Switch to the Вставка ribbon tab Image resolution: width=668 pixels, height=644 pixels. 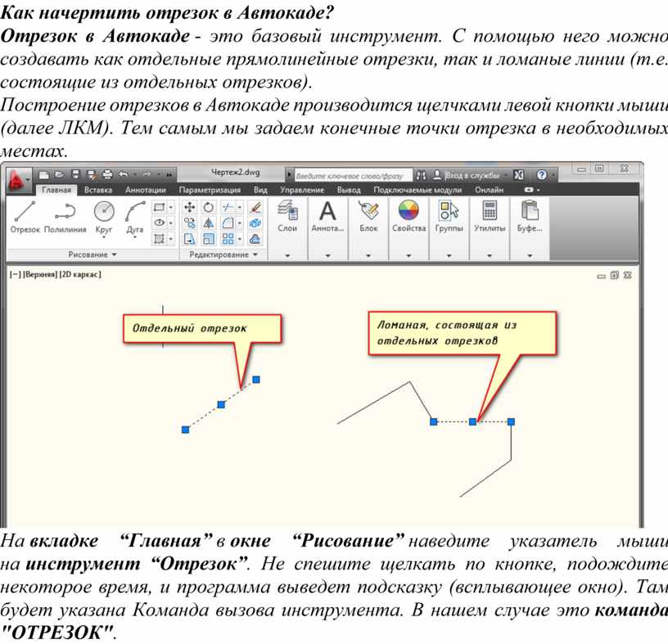pos(98,190)
